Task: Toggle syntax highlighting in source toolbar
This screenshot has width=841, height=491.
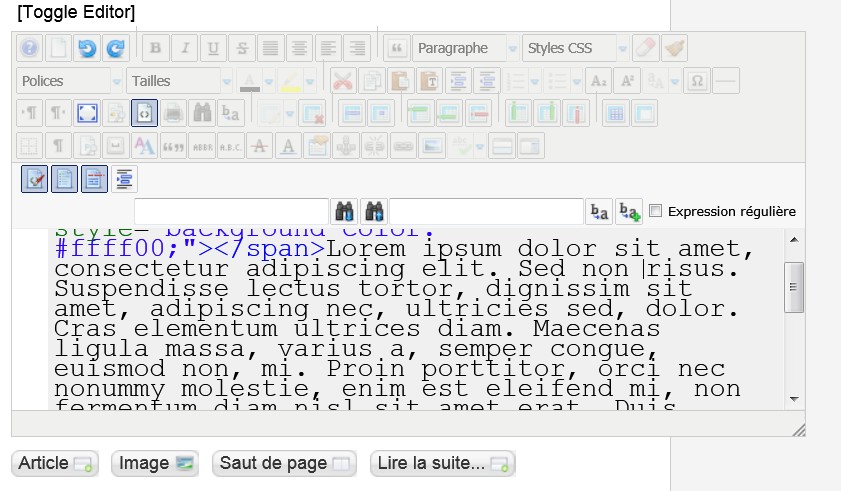Action: pyautogui.click(x=34, y=179)
